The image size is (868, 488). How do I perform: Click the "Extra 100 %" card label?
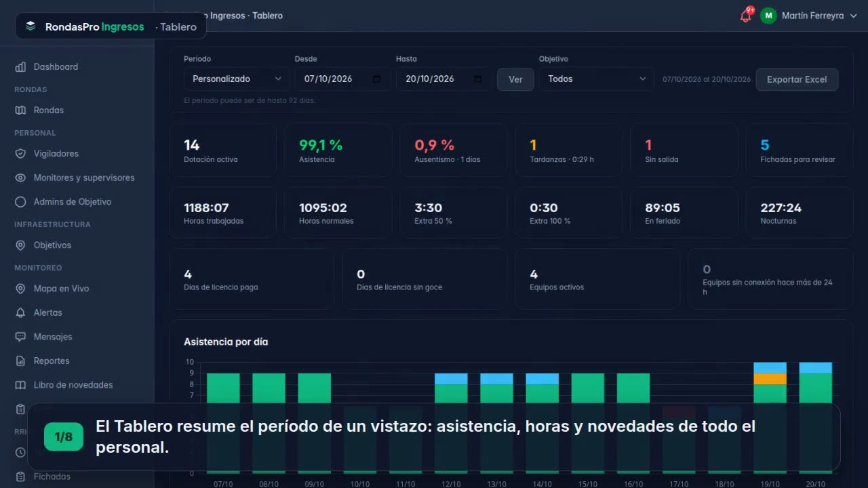coord(550,221)
